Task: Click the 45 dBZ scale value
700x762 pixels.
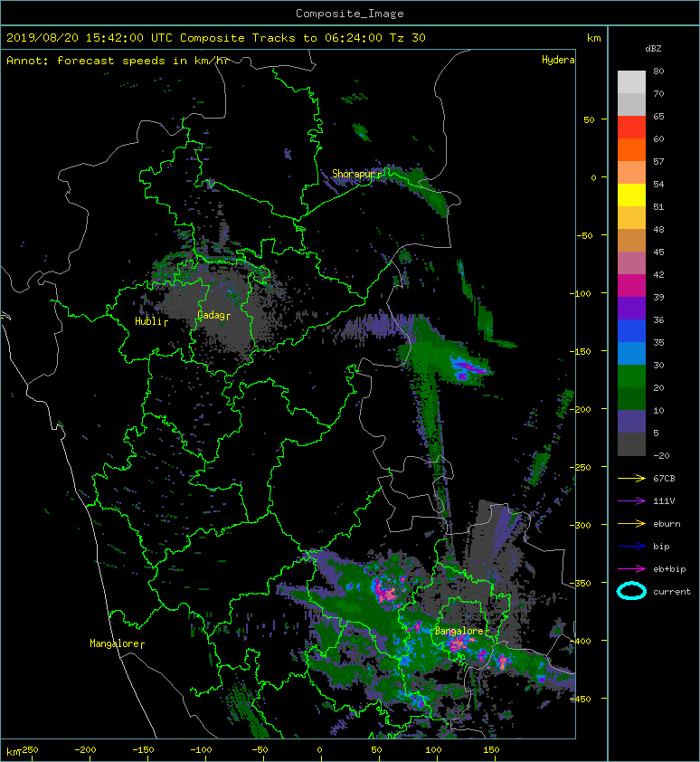Action: coord(658,252)
